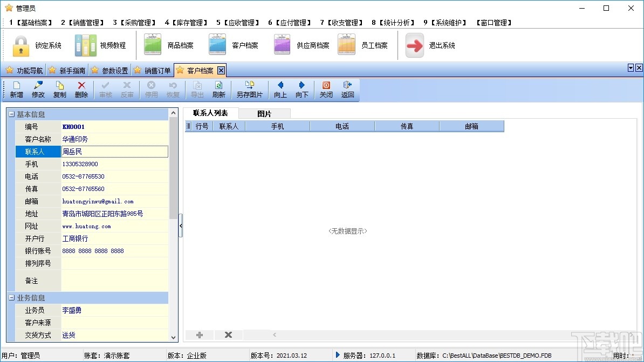The width and height of the screenshot is (644, 362).
Task: Click the 修改 edit toolbar button
Action: (38, 90)
